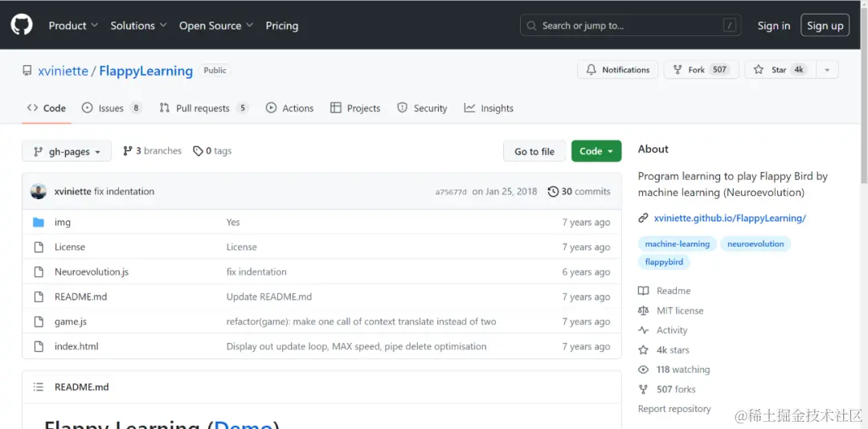View the 0 tags link
The image size is (868, 429).
[212, 150]
